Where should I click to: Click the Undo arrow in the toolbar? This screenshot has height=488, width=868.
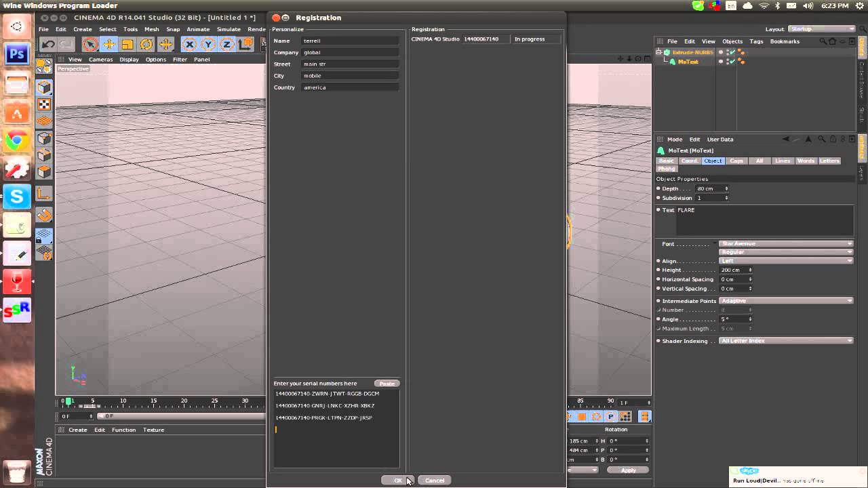(x=47, y=45)
